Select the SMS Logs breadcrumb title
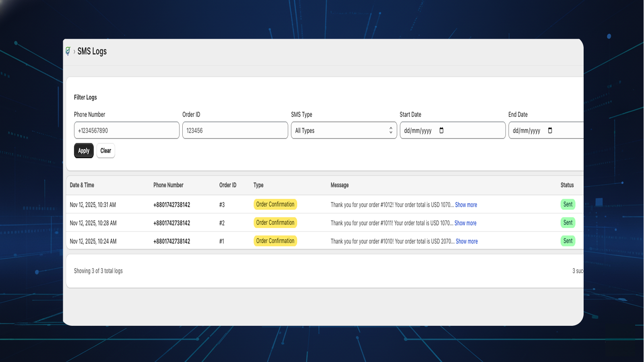The width and height of the screenshot is (644, 362). [92, 51]
